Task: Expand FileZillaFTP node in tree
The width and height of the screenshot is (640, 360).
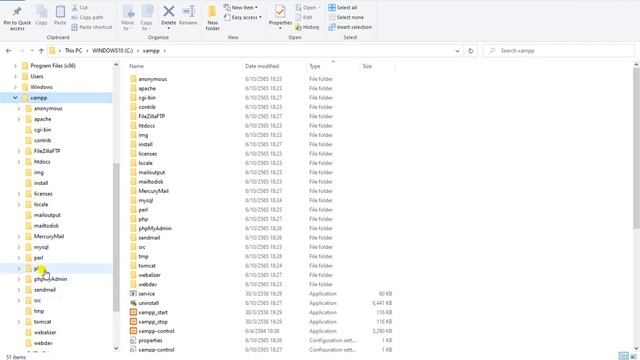Action: coord(19,151)
